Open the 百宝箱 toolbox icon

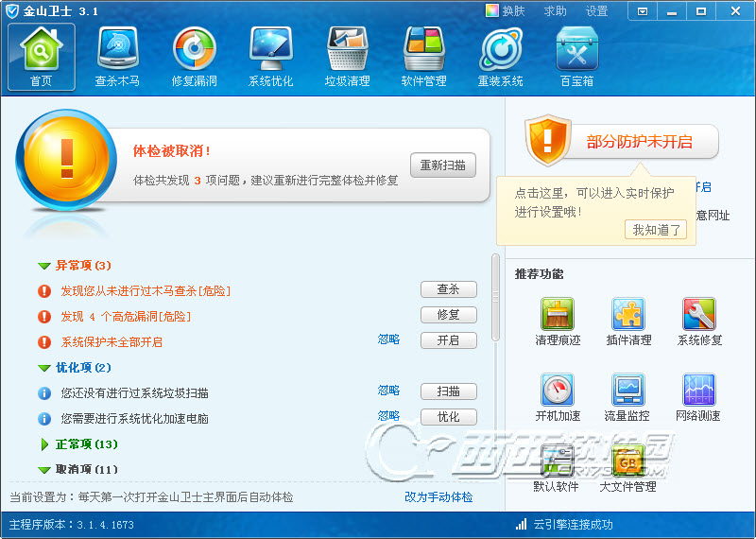coord(577,57)
